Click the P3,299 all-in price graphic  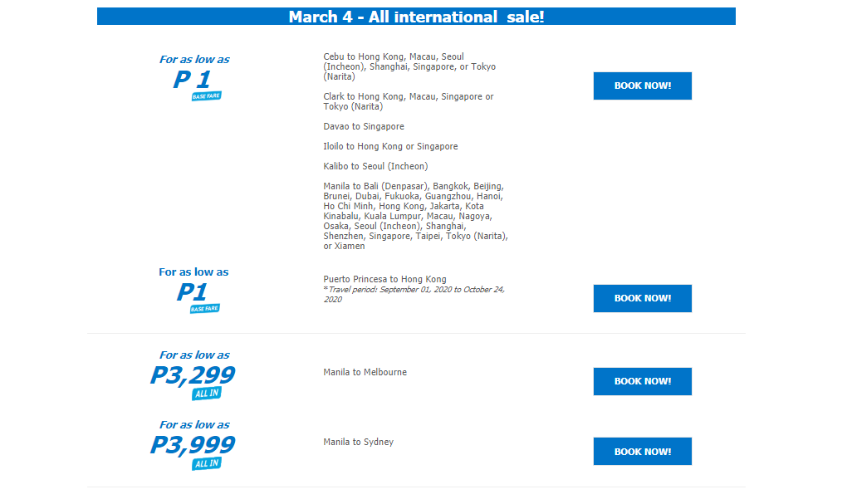pyautogui.click(x=193, y=374)
